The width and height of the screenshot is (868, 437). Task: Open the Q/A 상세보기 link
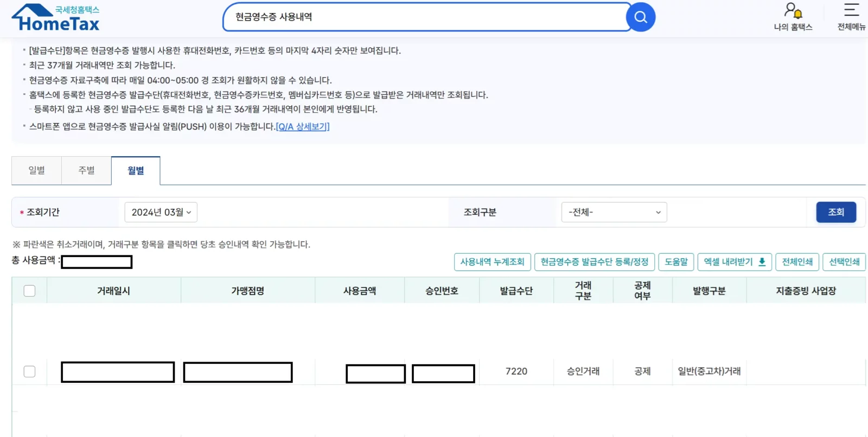(303, 126)
